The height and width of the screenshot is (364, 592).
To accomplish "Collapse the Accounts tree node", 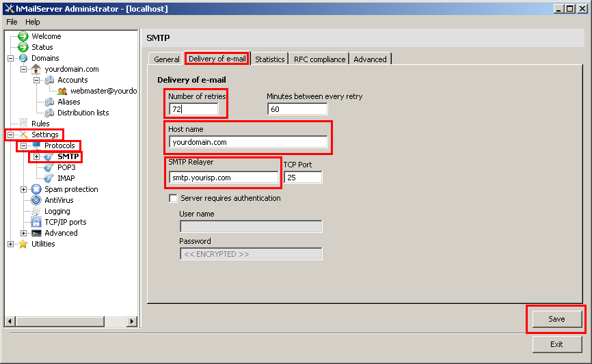I will click(x=36, y=80).
